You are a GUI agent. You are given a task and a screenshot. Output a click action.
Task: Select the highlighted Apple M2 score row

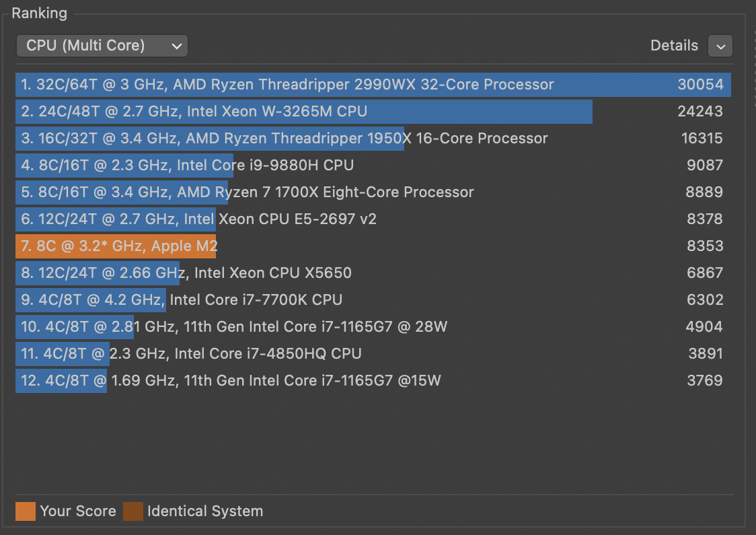pyautogui.click(x=119, y=246)
